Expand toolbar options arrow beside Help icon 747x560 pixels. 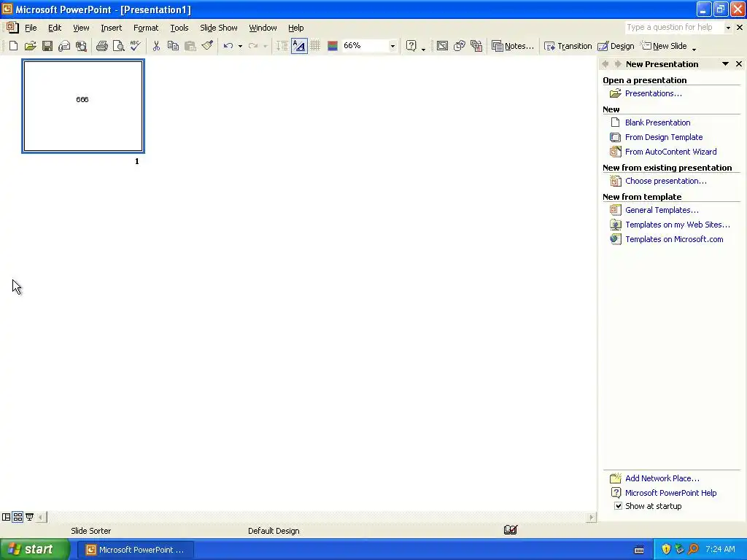click(423, 47)
